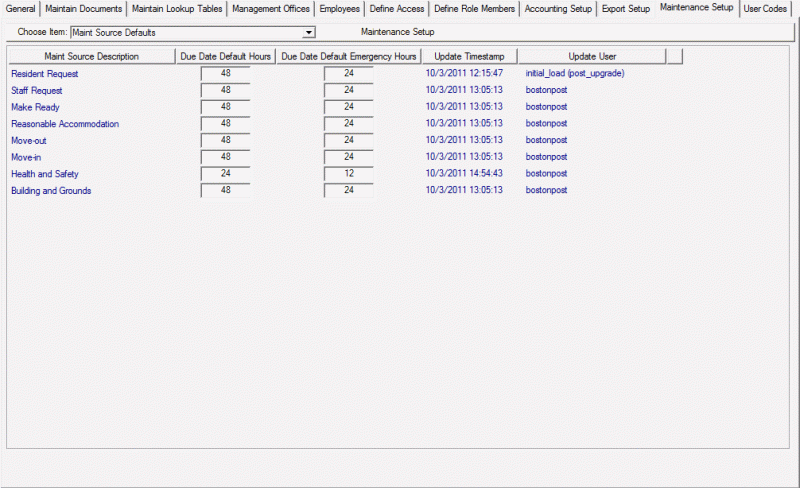Go to the Management Offices tab
This screenshot has width=800, height=488.
271,9
